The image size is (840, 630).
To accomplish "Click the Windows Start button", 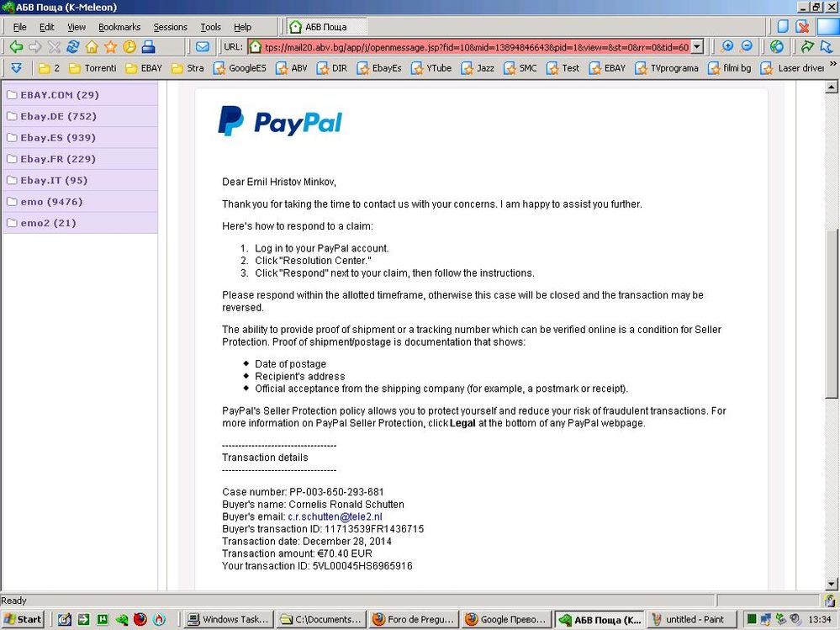I will 22,620.
